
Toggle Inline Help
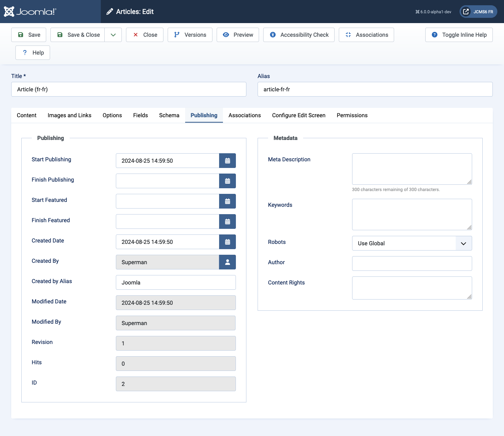(459, 35)
